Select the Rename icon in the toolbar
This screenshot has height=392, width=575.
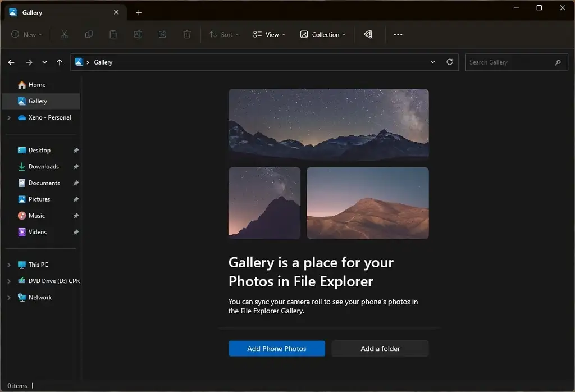(138, 34)
